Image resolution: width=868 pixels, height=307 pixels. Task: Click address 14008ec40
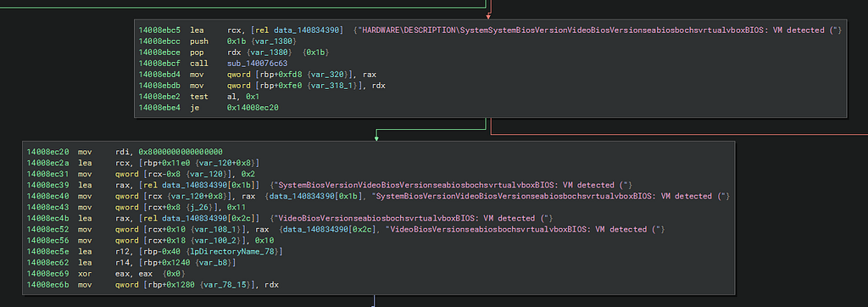tap(49, 196)
